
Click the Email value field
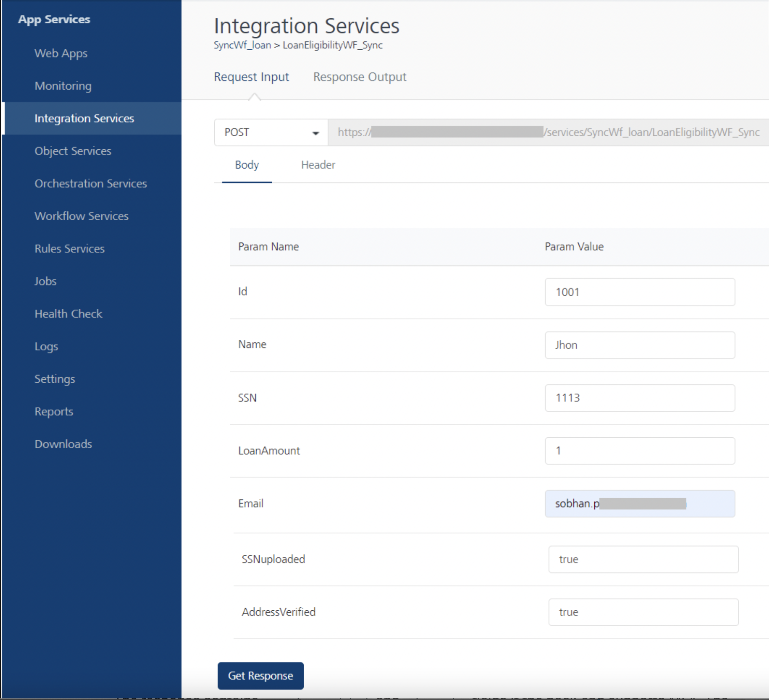pos(639,504)
